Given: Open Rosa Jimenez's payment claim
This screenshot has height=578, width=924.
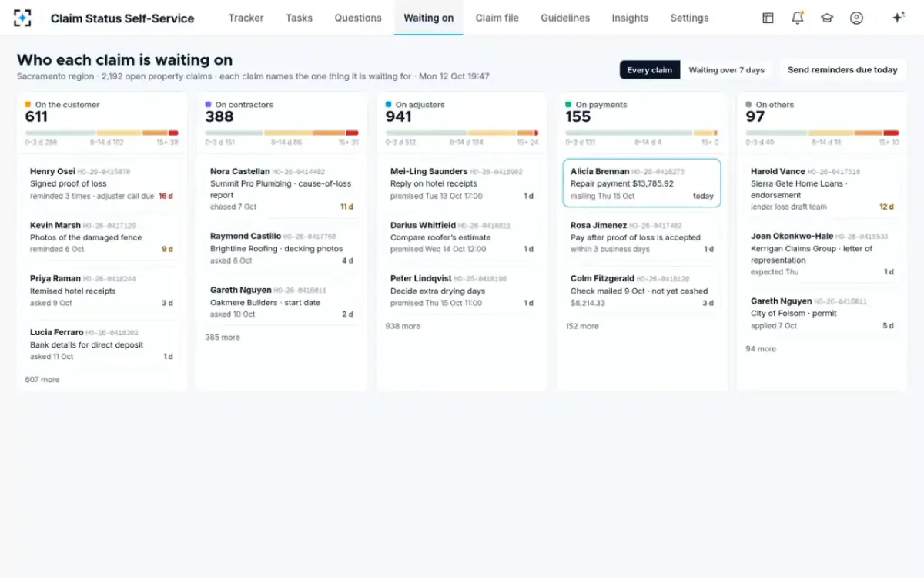Looking at the screenshot, I should (642, 237).
